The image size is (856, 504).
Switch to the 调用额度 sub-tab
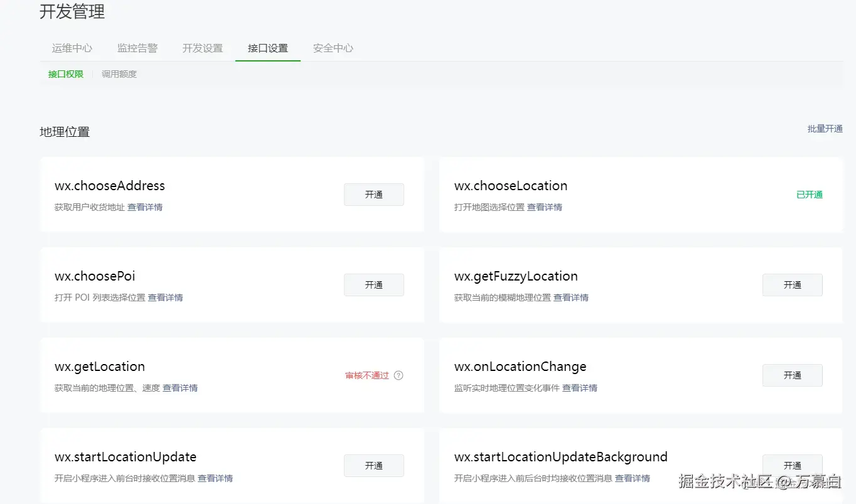coord(119,74)
